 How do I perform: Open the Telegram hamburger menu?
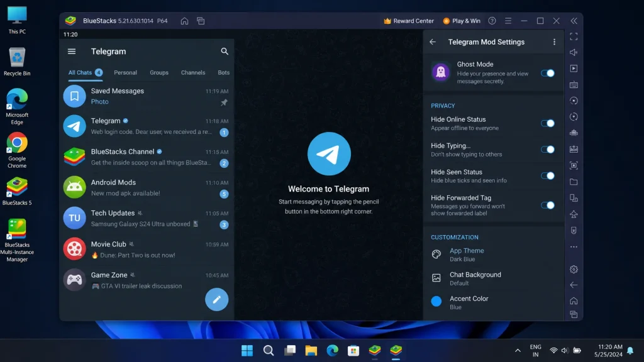(x=72, y=52)
